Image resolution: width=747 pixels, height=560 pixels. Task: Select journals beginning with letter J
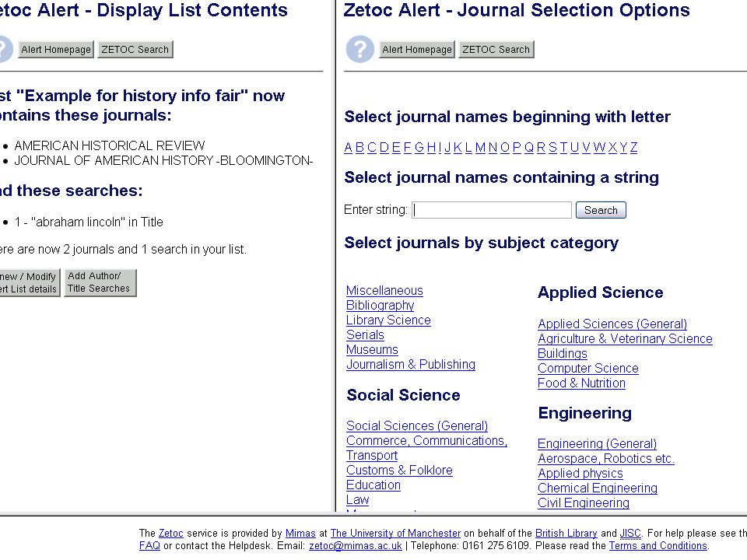click(x=447, y=148)
